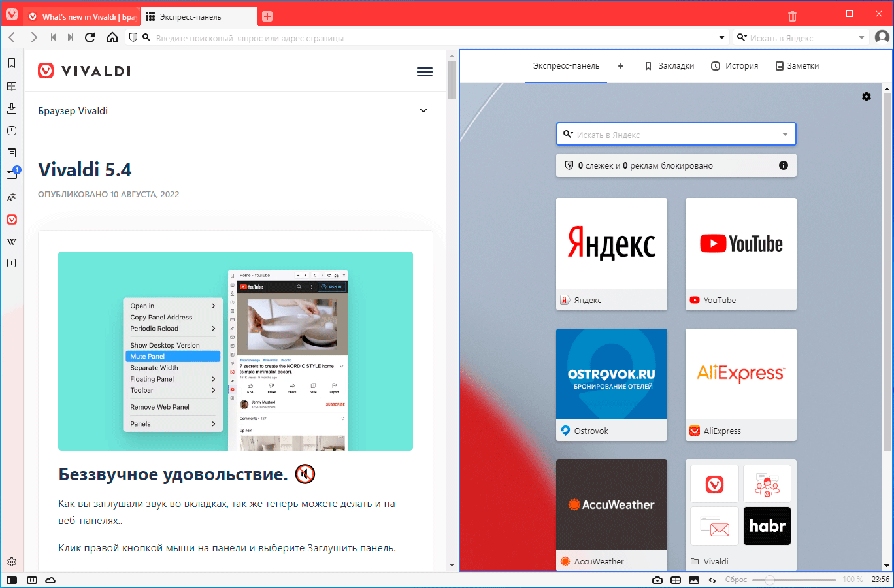
Task: Open Заметки on the Start Page
Action: 797,66
